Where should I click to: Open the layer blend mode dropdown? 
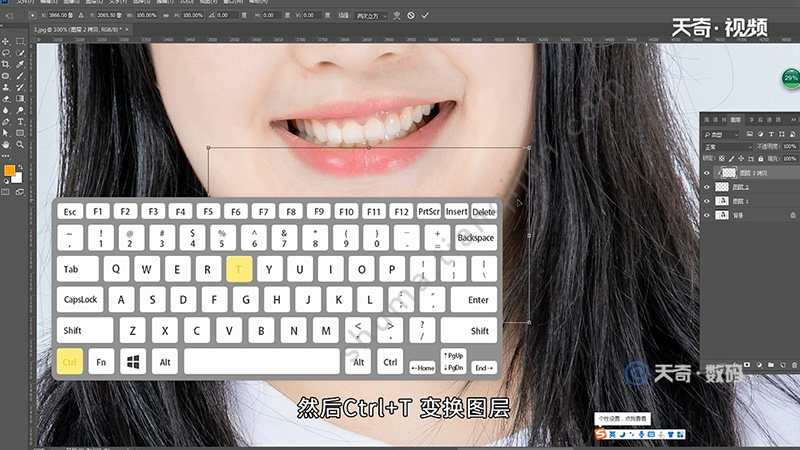pos(728,146)
